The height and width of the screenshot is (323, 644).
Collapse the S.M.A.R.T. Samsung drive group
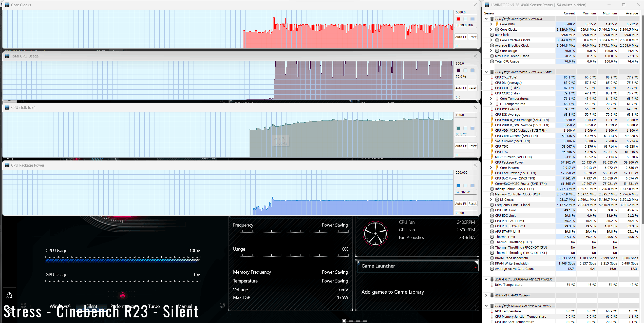486,279
